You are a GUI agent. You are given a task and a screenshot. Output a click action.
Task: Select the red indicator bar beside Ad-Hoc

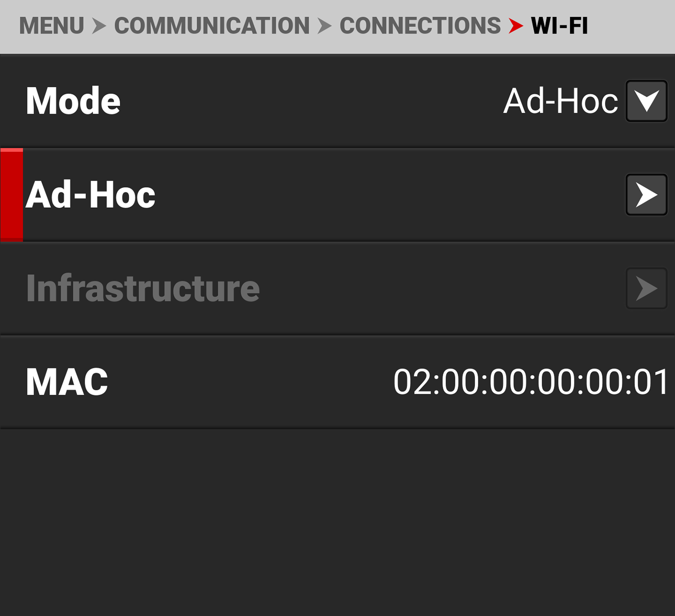11,194
